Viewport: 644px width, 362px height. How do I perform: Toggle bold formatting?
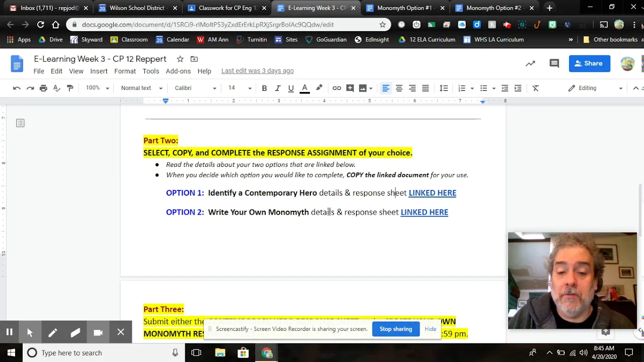click(x=264, y=88)
